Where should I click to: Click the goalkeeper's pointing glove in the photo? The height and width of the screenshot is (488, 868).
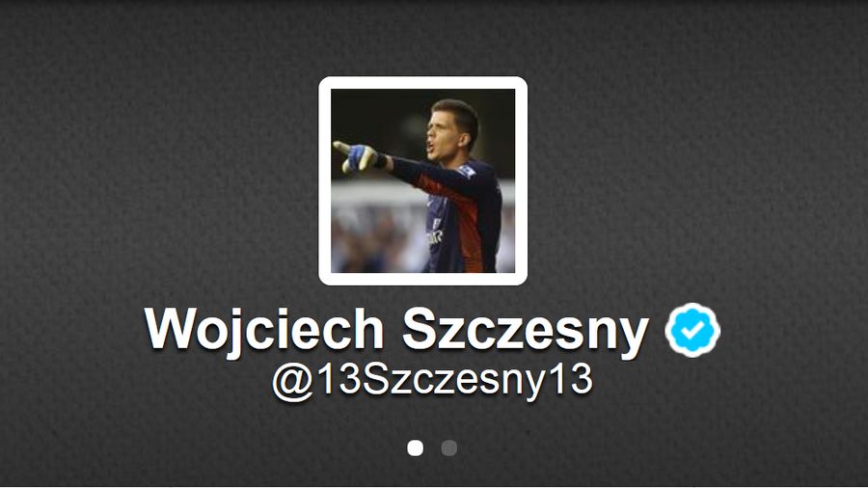tap(355, 156)
